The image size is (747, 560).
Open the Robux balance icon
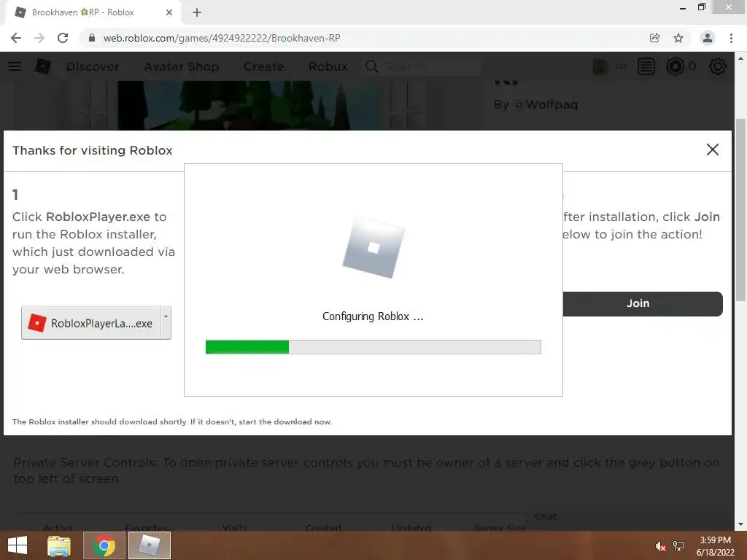[675, 66]
